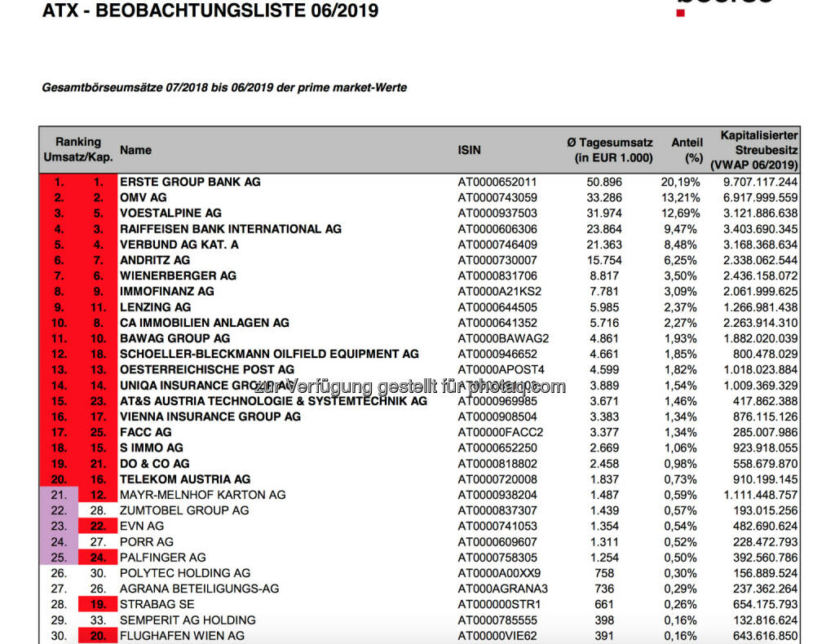Screen dimensions: 835x644
Task: Click the red square logo at top
Action: coord(681,11)
